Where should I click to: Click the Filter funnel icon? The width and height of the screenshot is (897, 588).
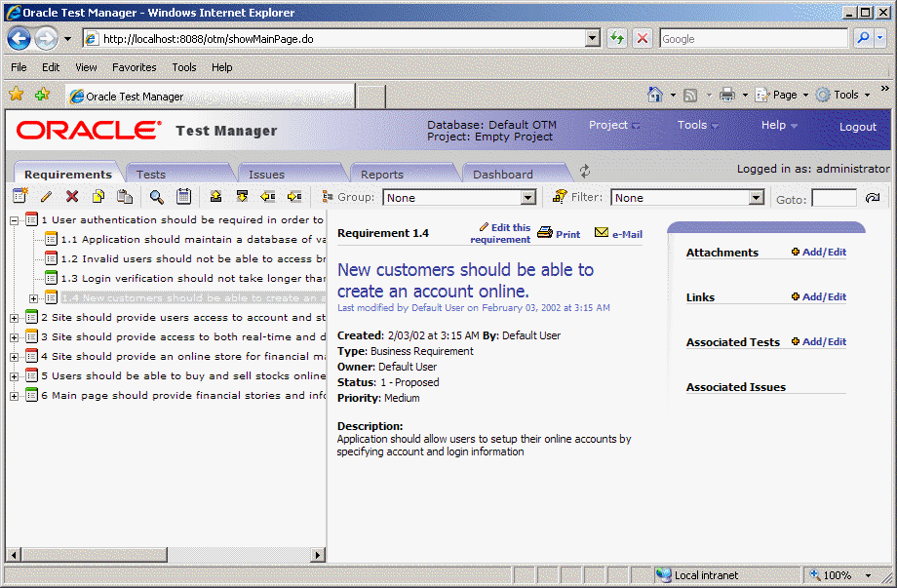[560, 197]
